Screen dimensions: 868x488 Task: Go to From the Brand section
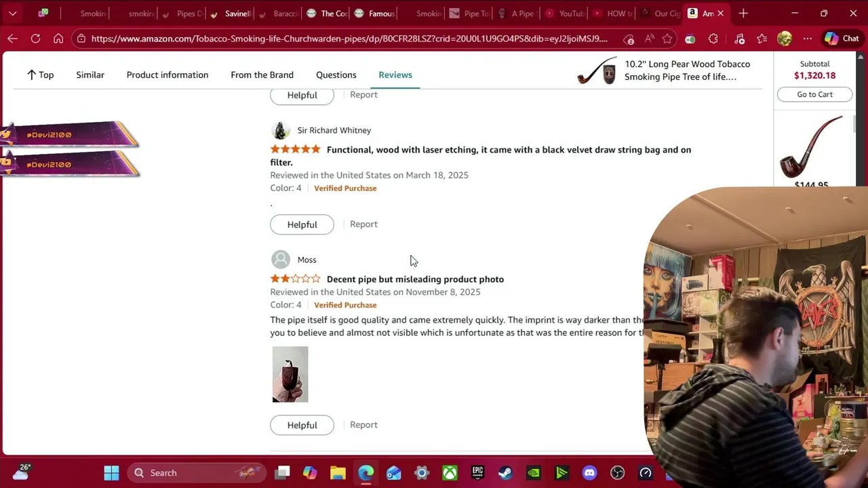click(x=262, y=75)
